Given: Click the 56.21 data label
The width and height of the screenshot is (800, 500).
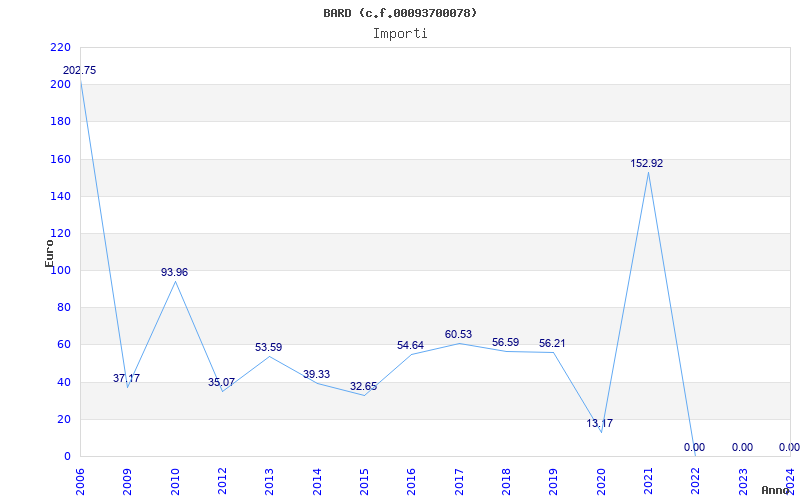Looking at the screenshot, I should (552, 343).
